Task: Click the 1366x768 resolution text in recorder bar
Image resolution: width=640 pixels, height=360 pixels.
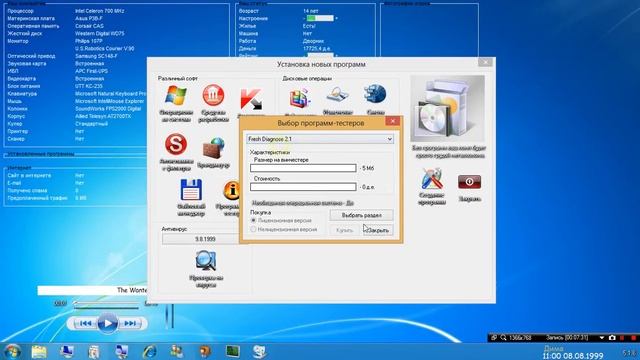Action: pyautogui.click(x=520, y=338)
